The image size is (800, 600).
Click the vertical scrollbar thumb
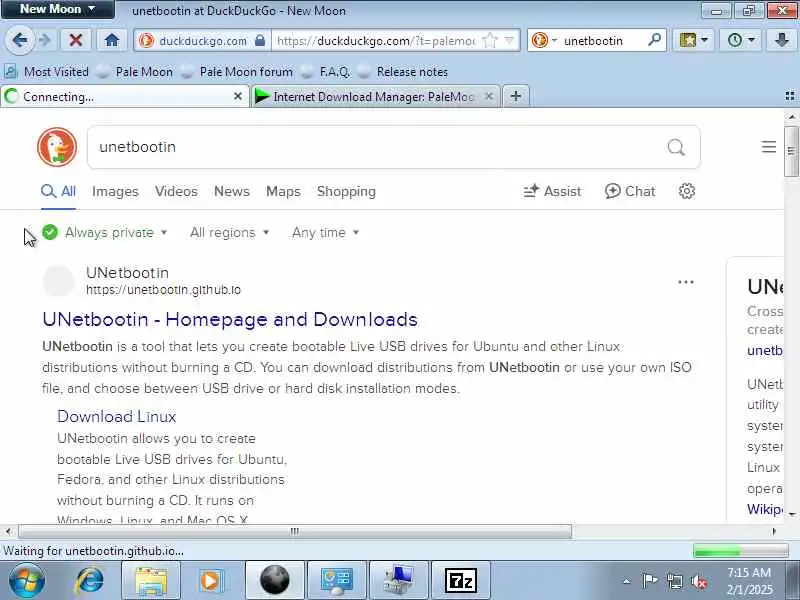click(791, 151)
